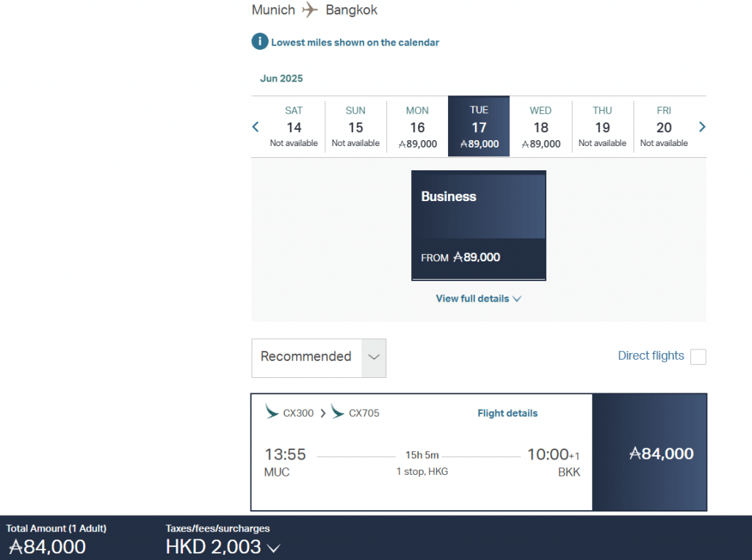
Task: Select the Business cabin class card
Action: tap(478, 225)
